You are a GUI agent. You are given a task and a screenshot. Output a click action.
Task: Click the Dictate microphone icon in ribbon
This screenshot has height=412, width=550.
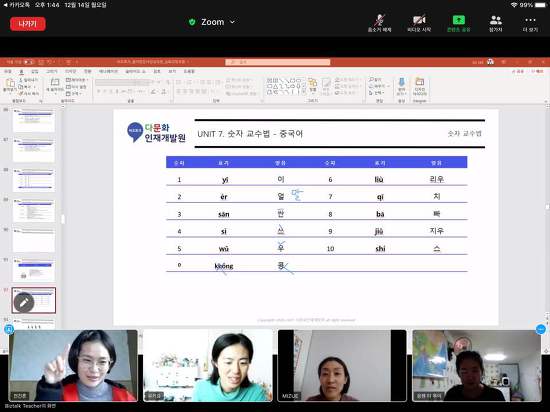click(402, 86)
